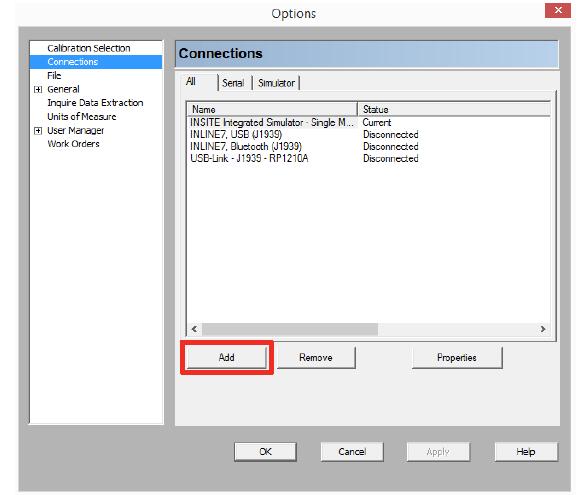Switch to the Serial tab

233,83
